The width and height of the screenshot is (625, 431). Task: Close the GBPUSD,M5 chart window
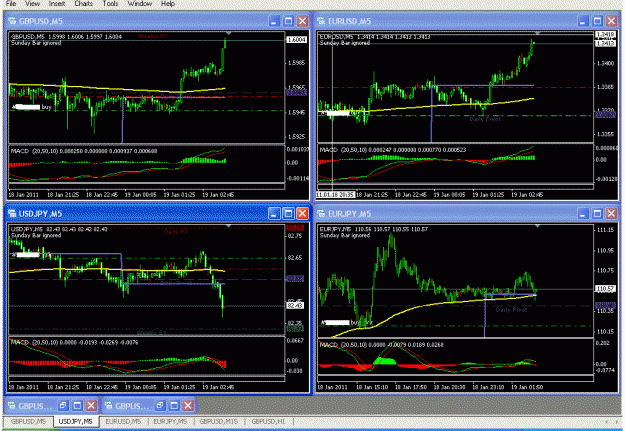(303, 21)
